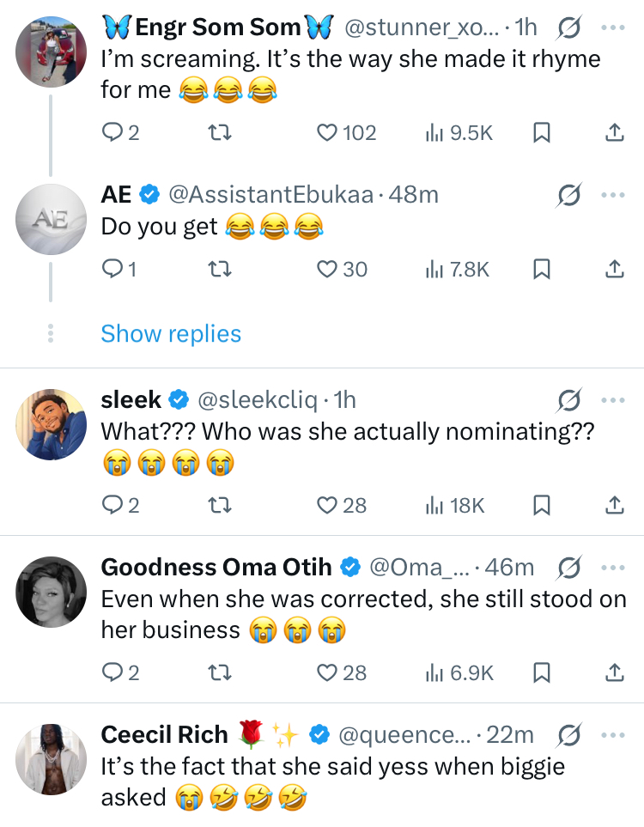Bookmark Goodness Oma Otih's tweet
Viewport: 644px width, 827px height.
[x=542, y=673]
